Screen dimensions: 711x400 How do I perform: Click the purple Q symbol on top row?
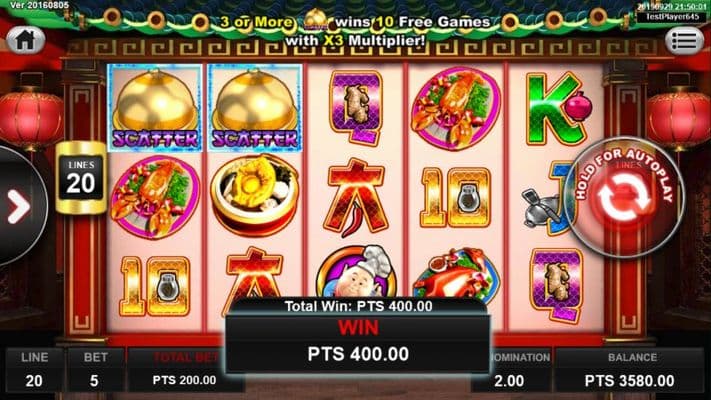point(356,107)
